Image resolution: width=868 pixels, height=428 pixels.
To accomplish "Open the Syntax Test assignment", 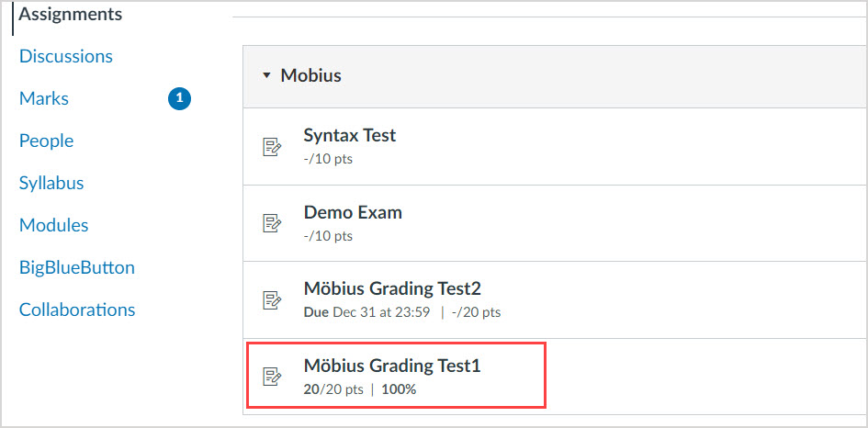I will (350, 135).
